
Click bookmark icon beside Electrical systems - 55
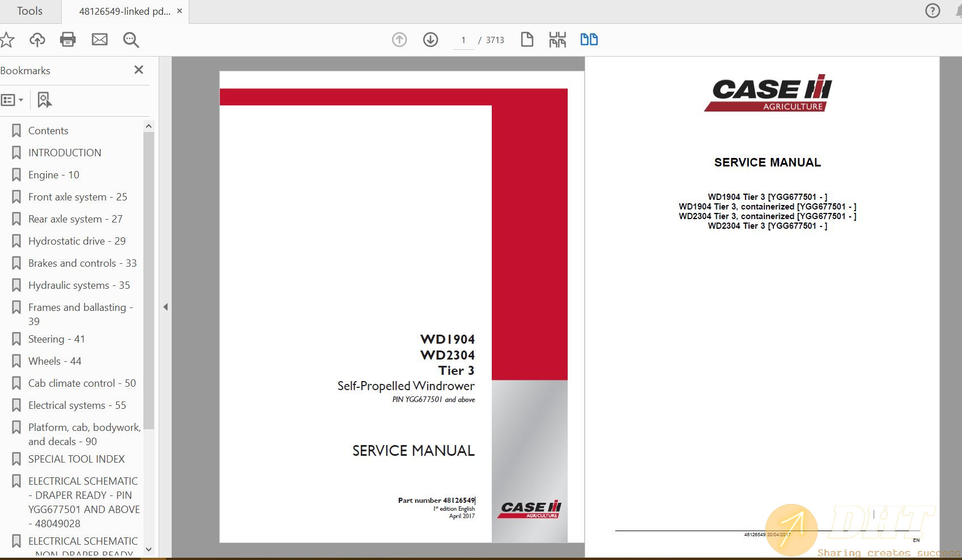[16, 405]
